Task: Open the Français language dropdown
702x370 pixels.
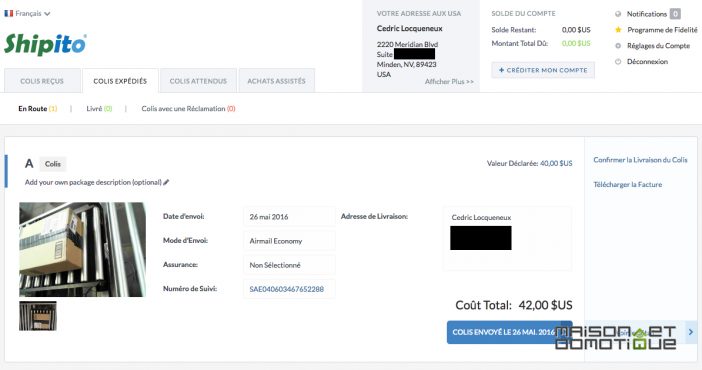Action: point(28,13)
